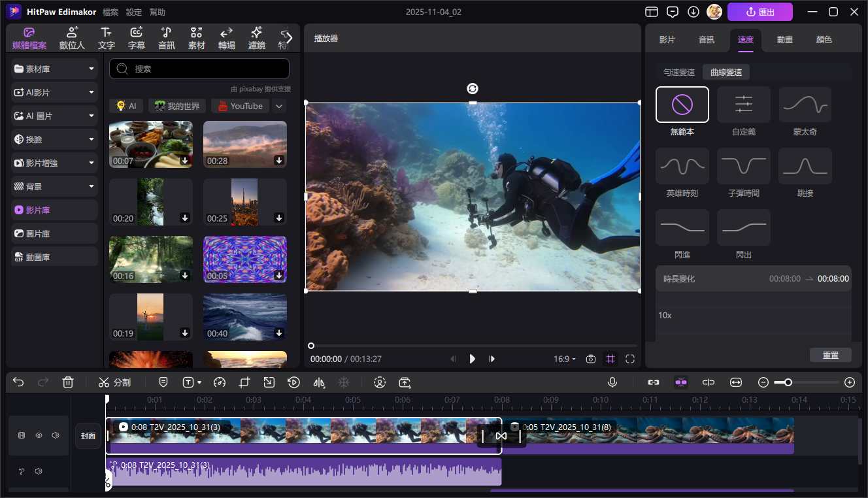
Task: Delete the selected clip with trash icon
Action: tap(68, 382)
